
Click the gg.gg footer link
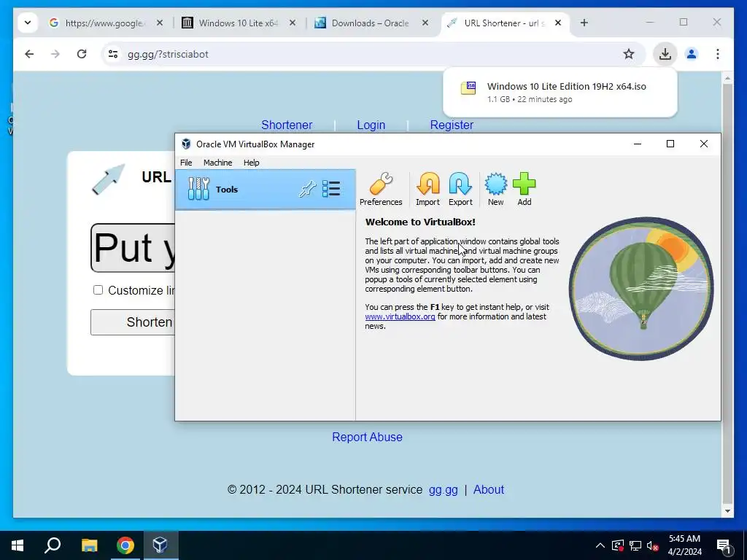(x=443, y=489)
